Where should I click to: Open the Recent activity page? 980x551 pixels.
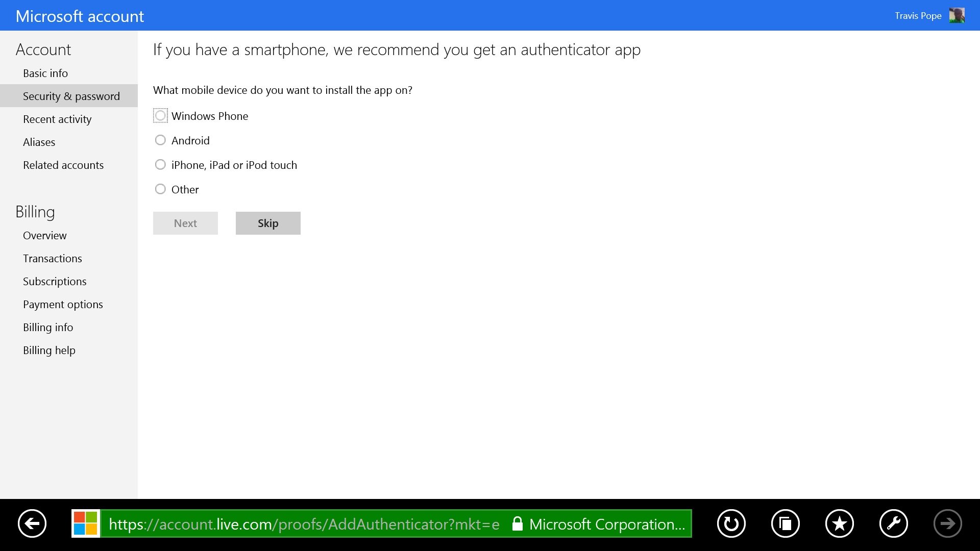(x=57, y=119)
